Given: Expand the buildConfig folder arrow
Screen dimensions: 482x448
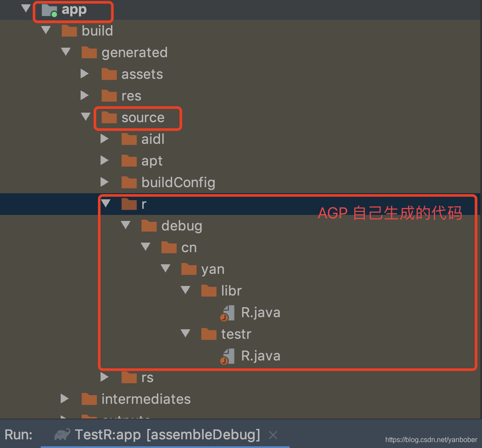Looking at the screenshot, I should tap(104, 182).
